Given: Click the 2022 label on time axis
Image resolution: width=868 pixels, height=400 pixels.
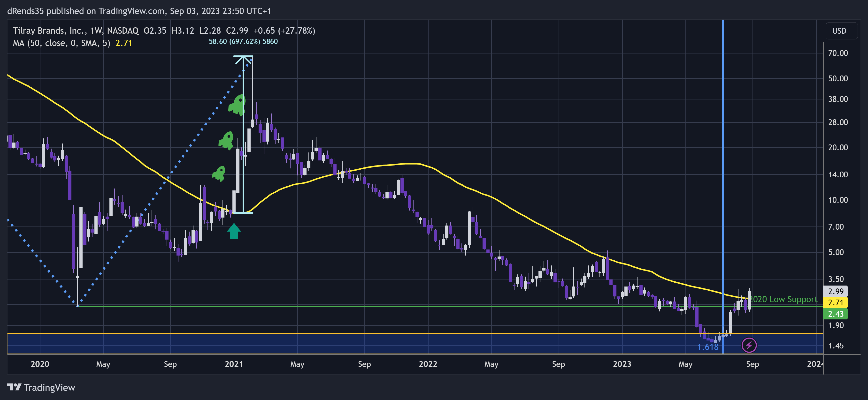Looking at the screenshot, I should pos(428,364).
